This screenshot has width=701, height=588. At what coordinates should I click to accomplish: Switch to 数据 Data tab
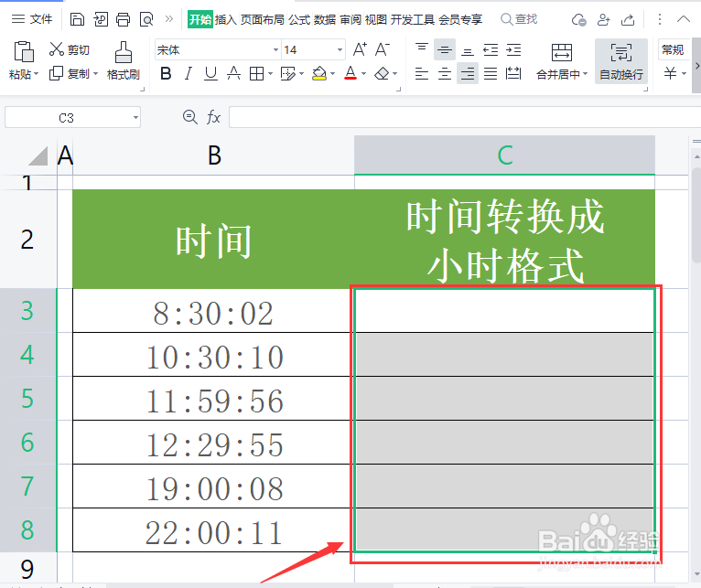point(325,19)
